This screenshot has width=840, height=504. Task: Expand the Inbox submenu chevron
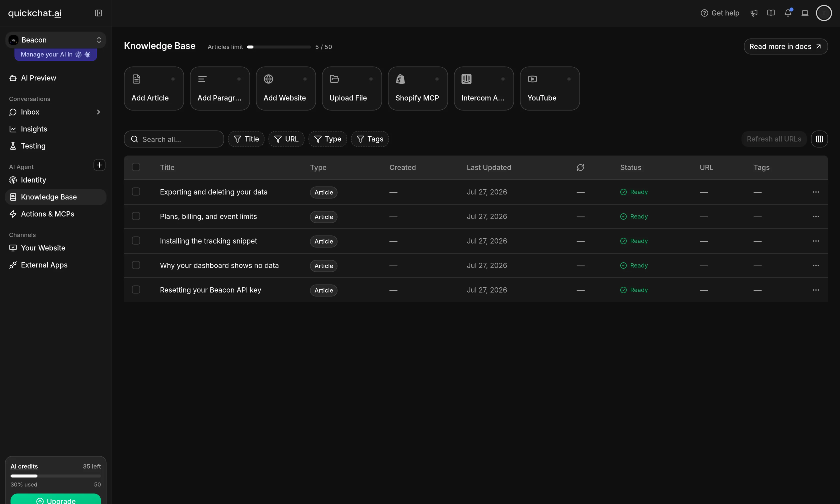point(98,112)
